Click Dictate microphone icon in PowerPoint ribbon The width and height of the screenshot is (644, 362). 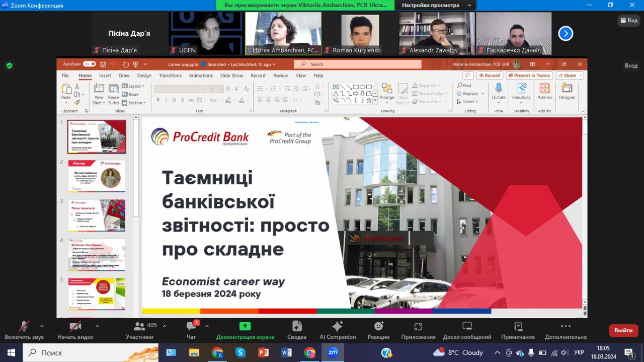(x=499, y=89)
